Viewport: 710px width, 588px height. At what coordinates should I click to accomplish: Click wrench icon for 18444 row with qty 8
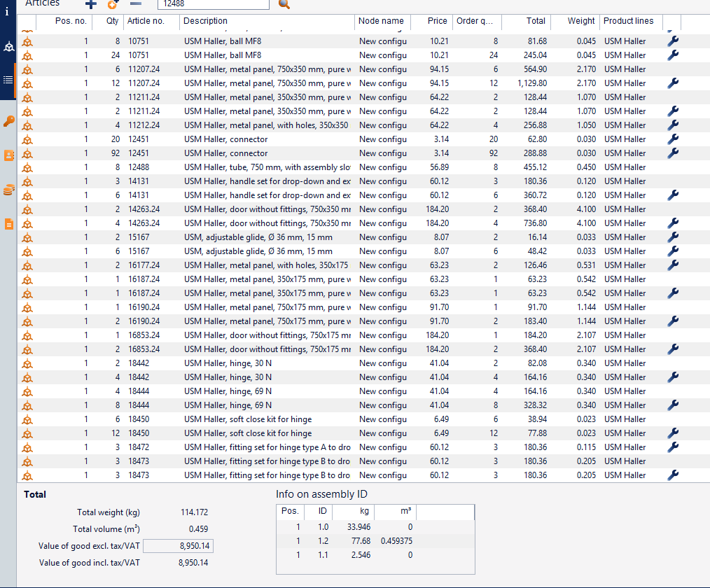[x=673, y=405]
